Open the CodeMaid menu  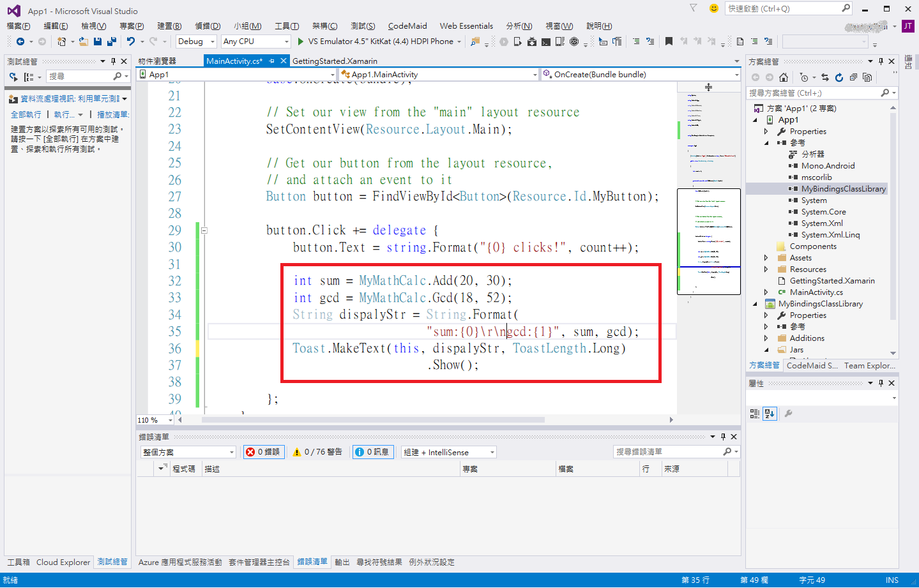tap(407, 26)
